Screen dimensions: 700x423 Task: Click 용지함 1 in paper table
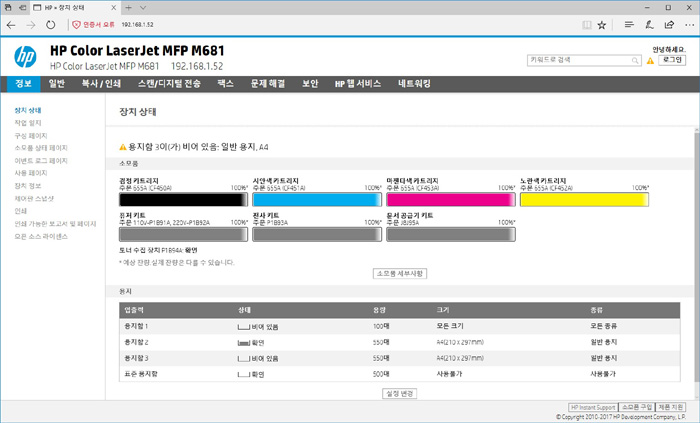coord(136,327)
